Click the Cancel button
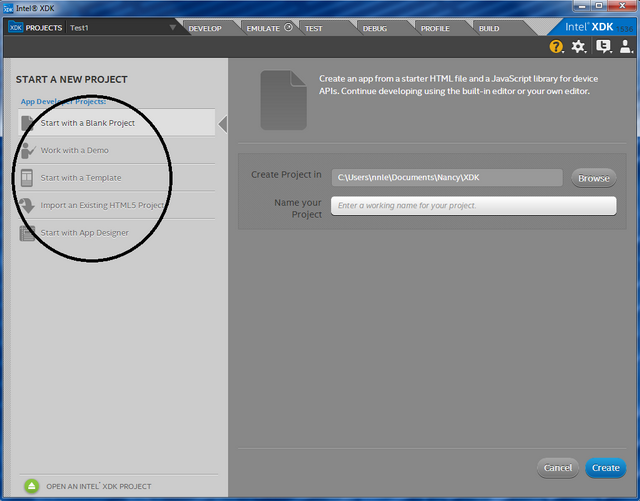Viewport: 640px width, 501px height. coord(558,468)
